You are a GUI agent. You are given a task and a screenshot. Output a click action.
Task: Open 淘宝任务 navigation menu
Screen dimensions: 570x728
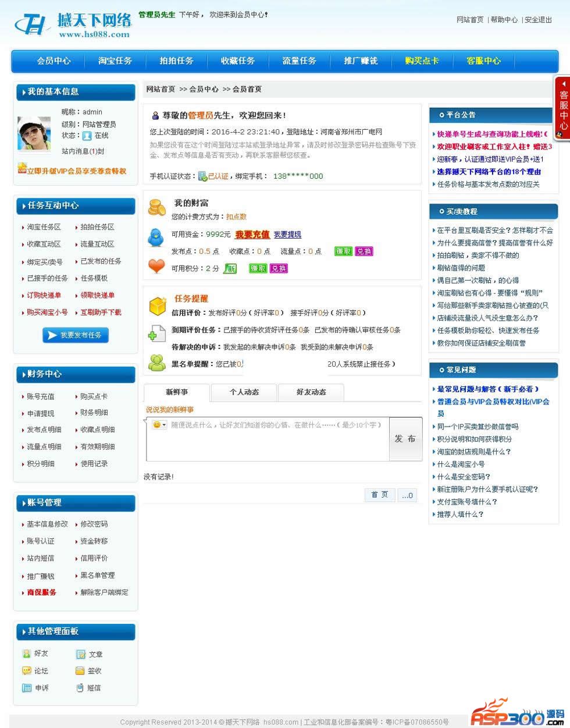point(115,61)
